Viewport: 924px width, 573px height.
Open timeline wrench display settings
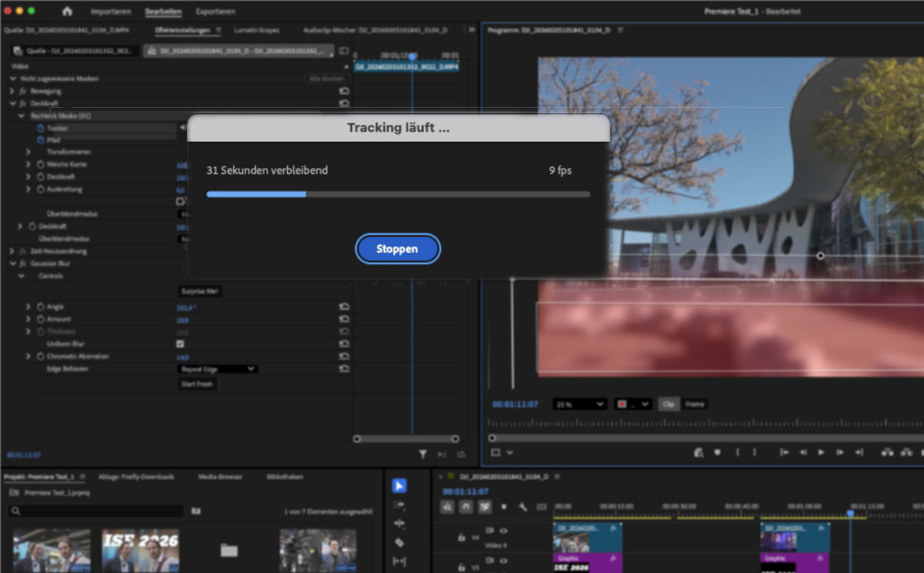(x=523, y=507)
